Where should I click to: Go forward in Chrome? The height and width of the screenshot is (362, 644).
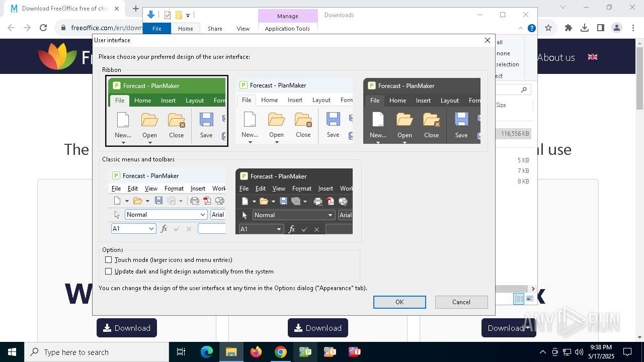28,28
